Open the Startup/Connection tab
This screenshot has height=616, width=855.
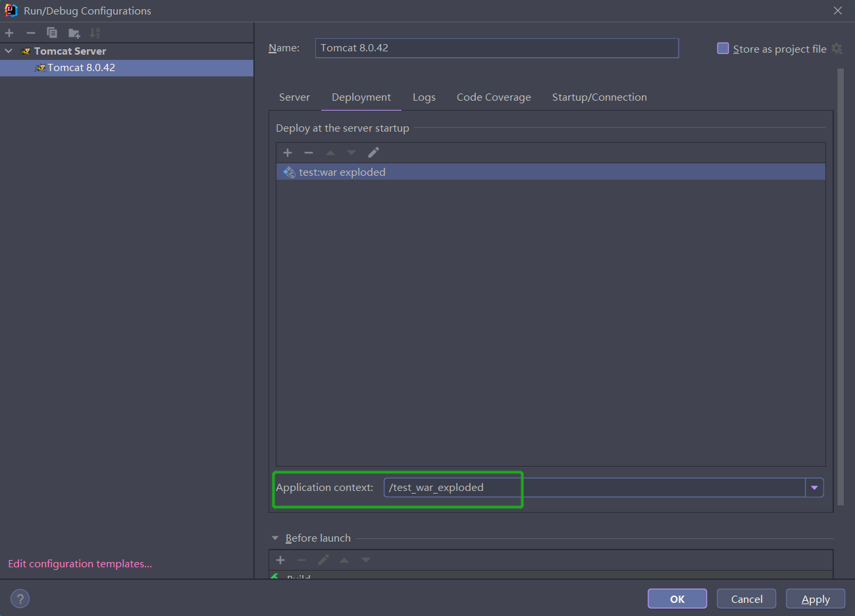tap(599, 97)
